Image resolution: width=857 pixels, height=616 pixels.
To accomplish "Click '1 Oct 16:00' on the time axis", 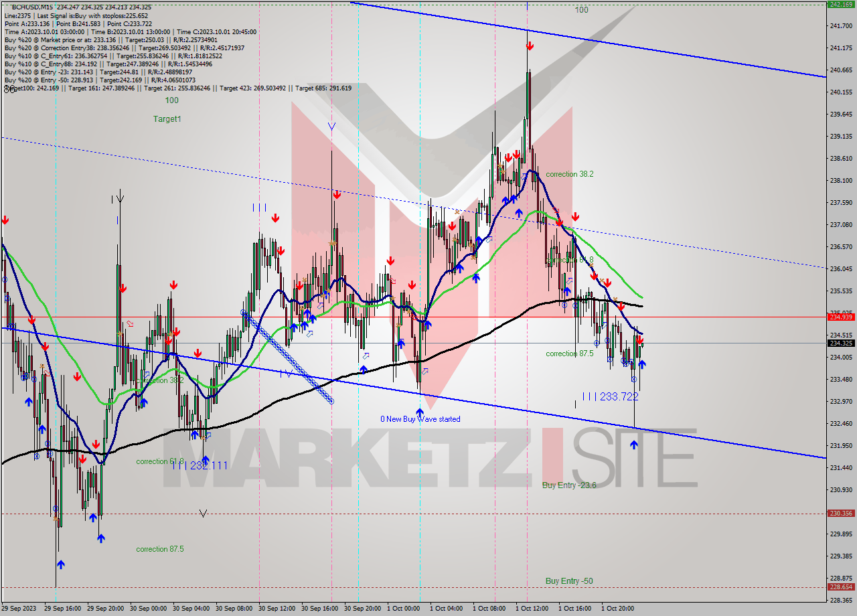I will (575, 609).
